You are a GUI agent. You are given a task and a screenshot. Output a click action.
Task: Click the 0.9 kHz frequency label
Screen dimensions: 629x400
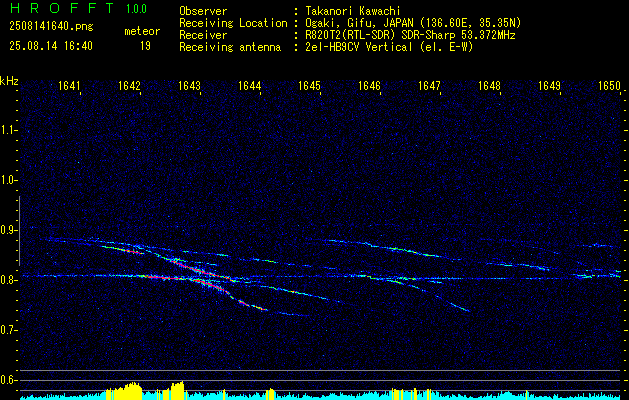click(7, 230)
